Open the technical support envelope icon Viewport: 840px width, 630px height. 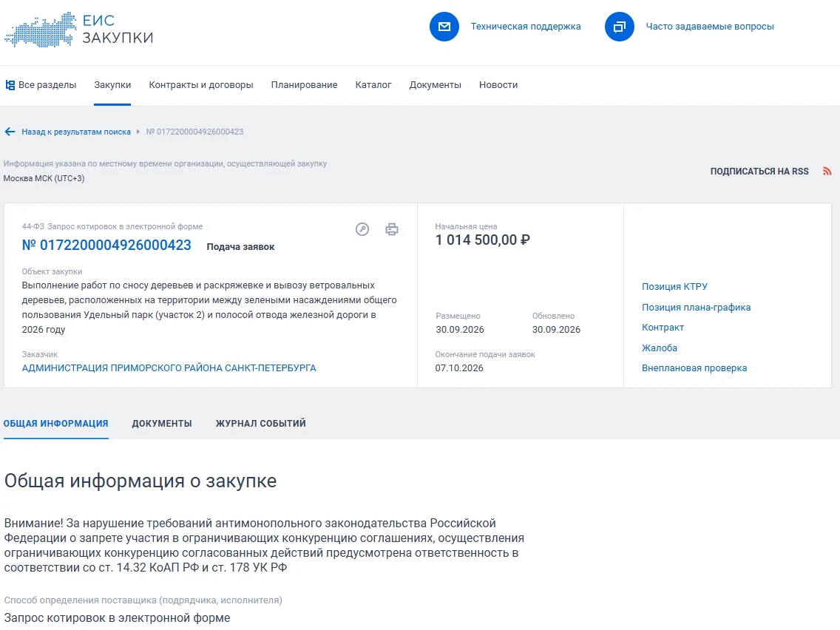click(444, 27)
